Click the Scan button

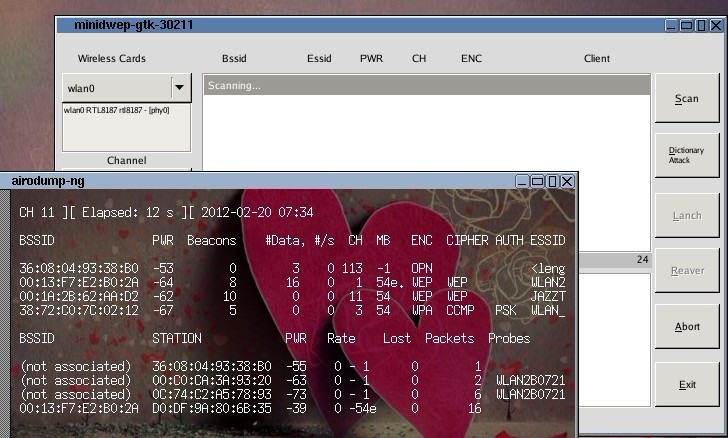pyautogui.click(x=686, y=99)
